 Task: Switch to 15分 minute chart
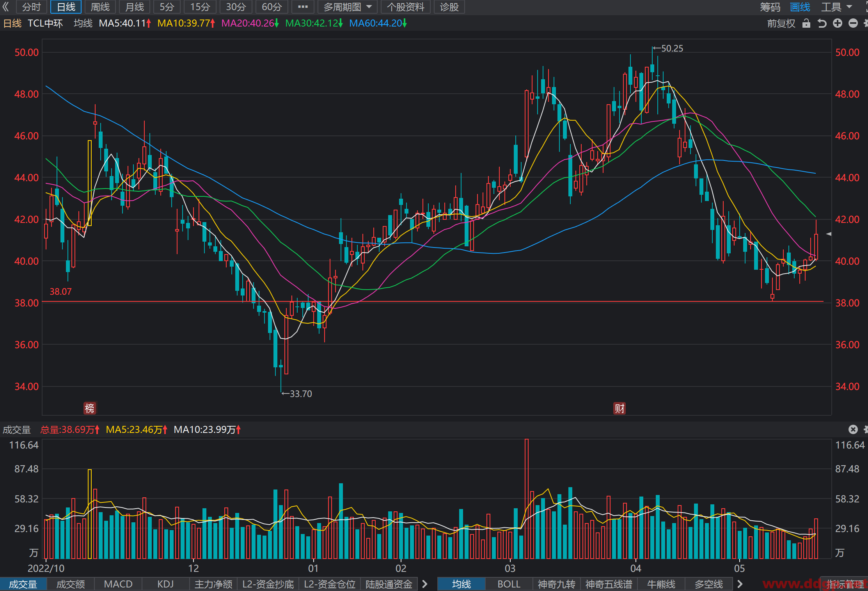pyautogui.click(x=200, y=7)
